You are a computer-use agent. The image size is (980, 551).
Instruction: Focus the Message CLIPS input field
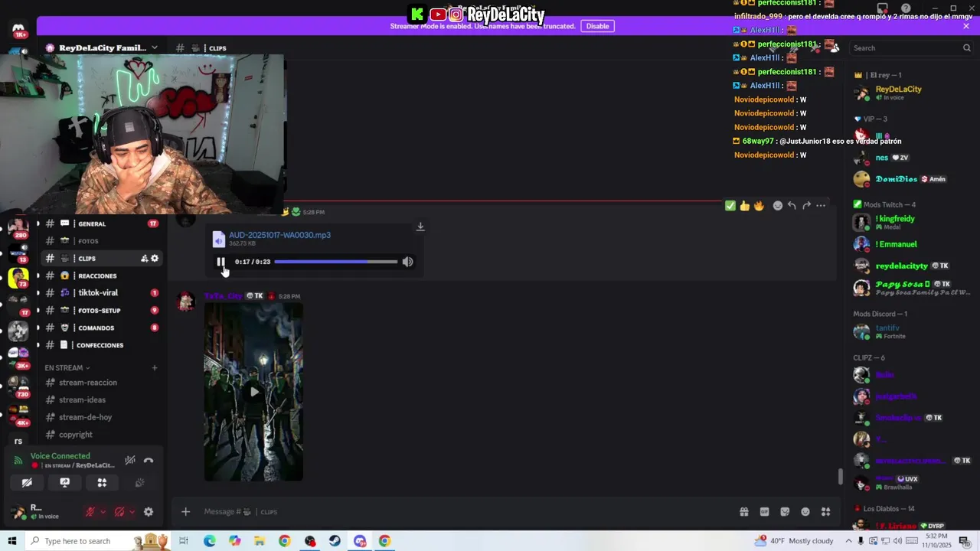[x=459, y=512]
